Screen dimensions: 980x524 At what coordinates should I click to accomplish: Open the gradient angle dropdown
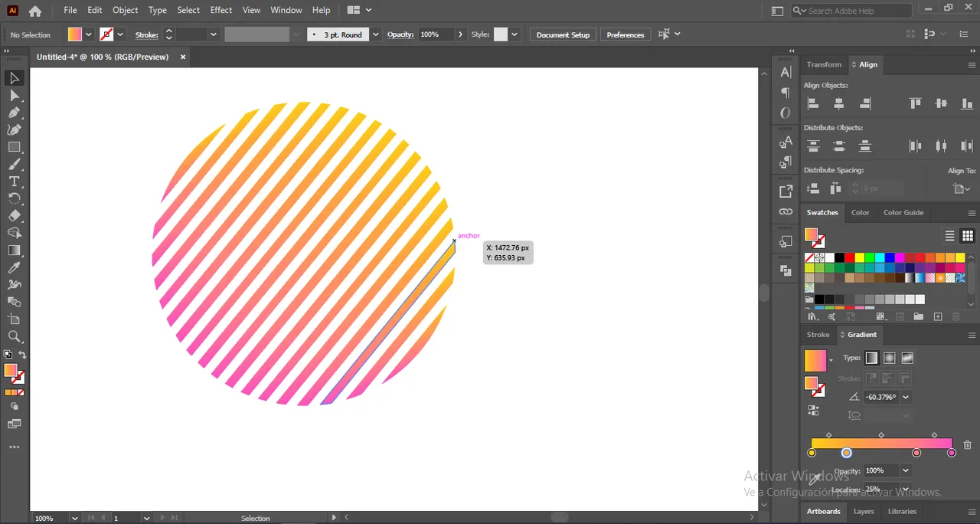coord(906,397)
